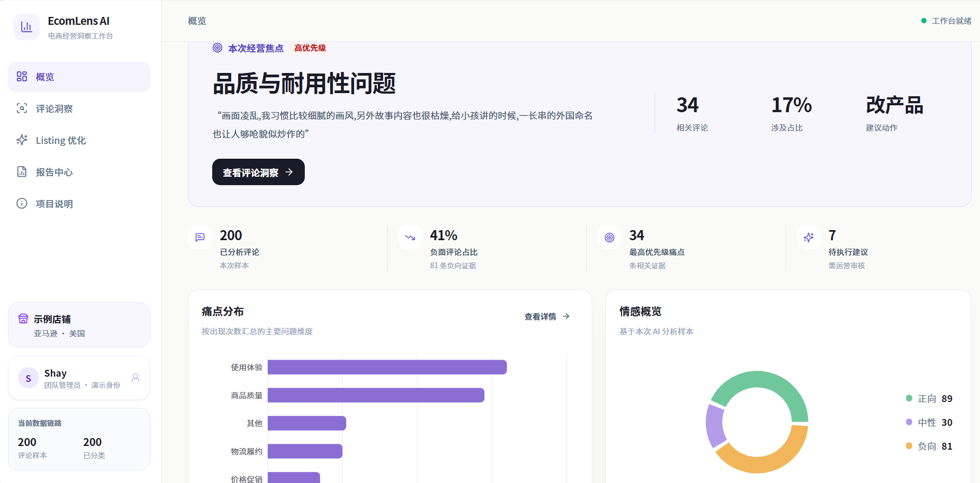Click the 41% 负面评论占比 card

[x=487, y=248]
